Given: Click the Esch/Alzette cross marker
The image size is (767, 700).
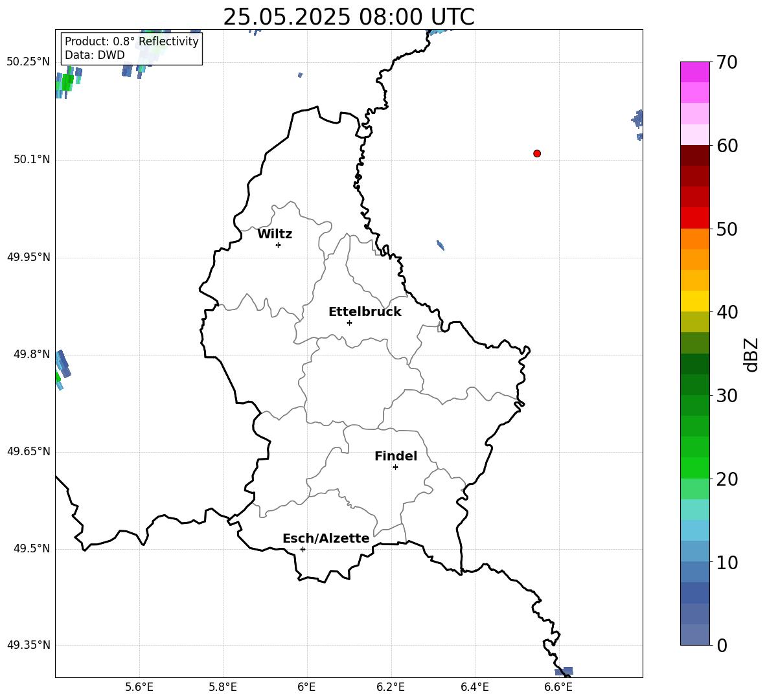Looking at the screenshot, I should (303, 549).
